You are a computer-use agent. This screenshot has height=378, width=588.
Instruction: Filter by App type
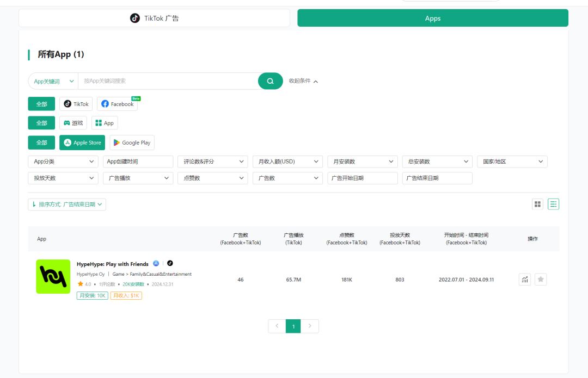click(x=105, y=123)
